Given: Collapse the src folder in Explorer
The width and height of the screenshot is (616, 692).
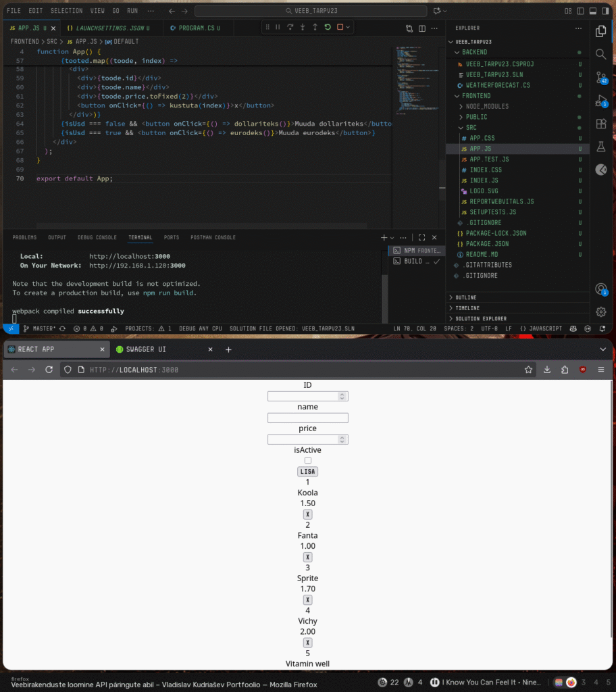Looking at the screenshot, I should (x=471, y=128).
